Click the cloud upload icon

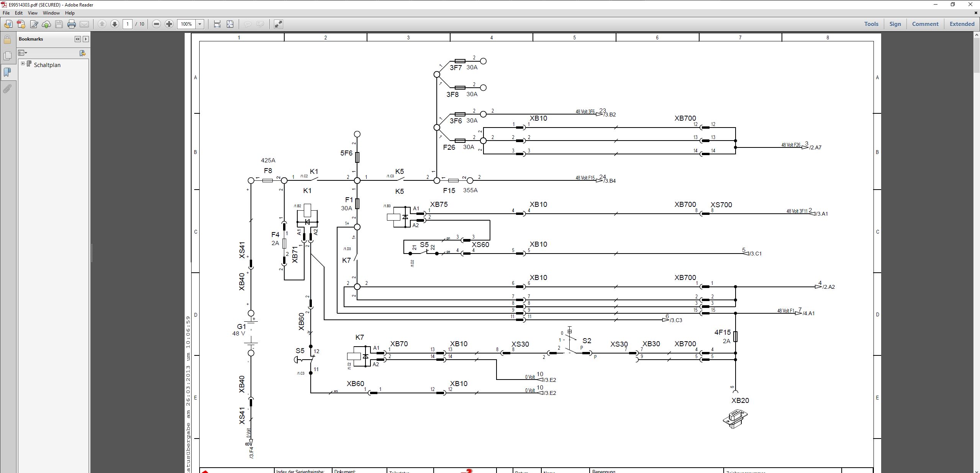[x=46, y=24]
